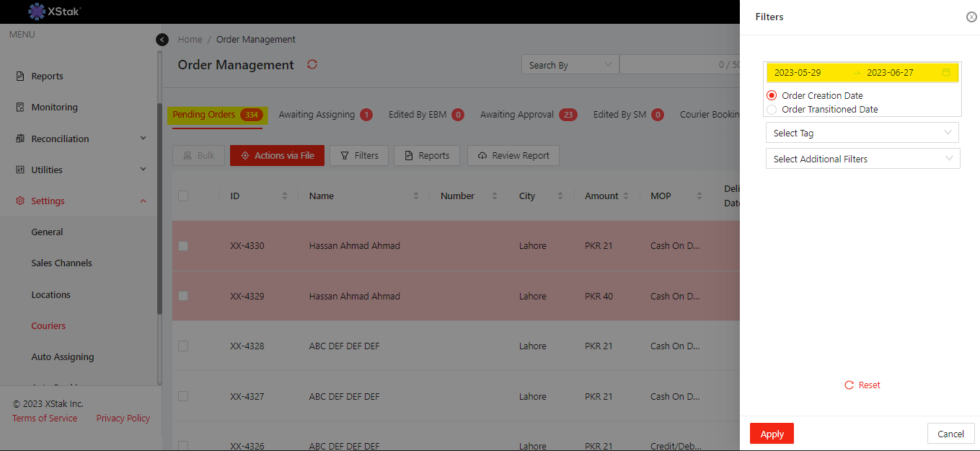Click the red Apply button

[772, 434]
